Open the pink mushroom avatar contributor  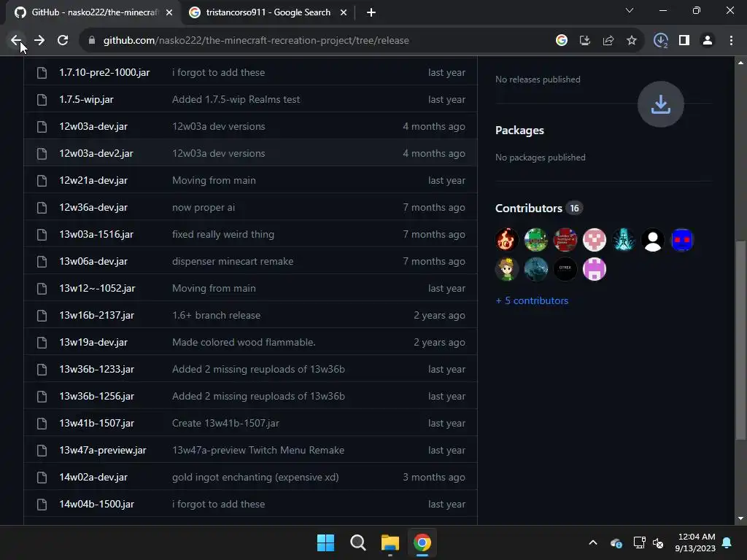(595, 269)
